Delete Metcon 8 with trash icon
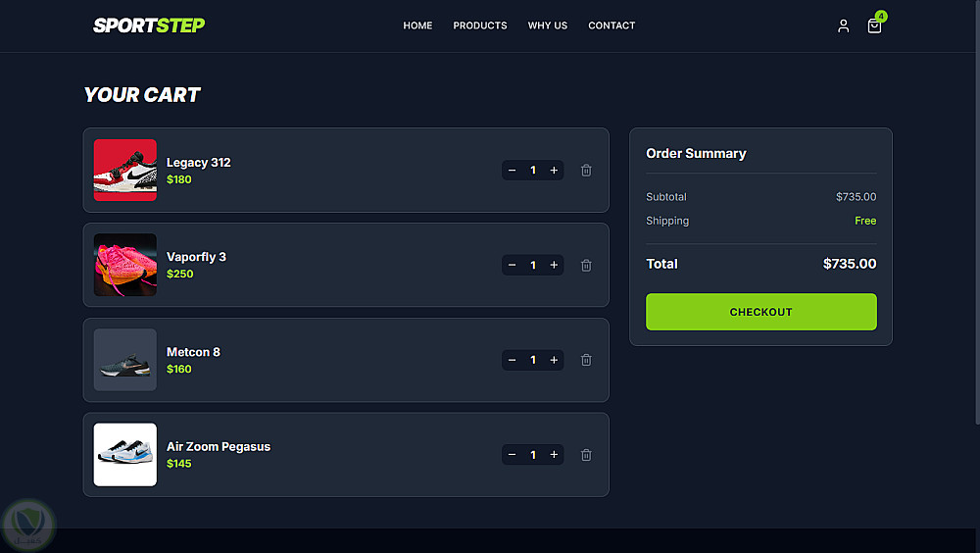980x553 pixels. click(586, 360)
